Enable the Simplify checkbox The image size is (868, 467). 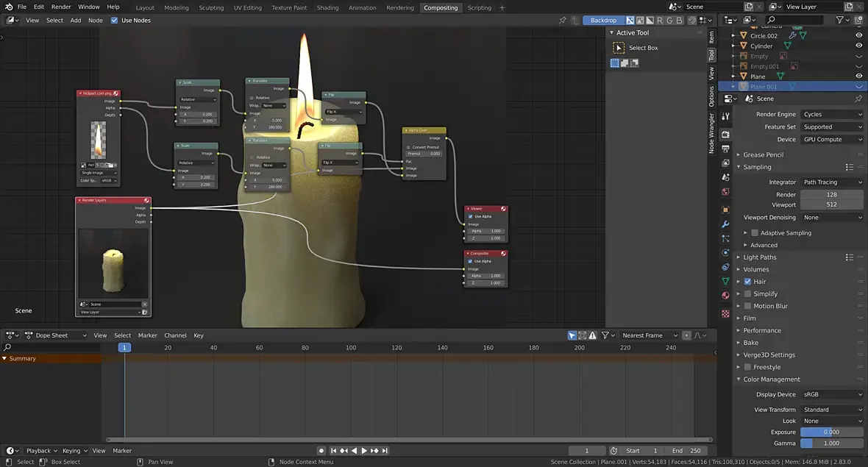click(x=748, y=294)
